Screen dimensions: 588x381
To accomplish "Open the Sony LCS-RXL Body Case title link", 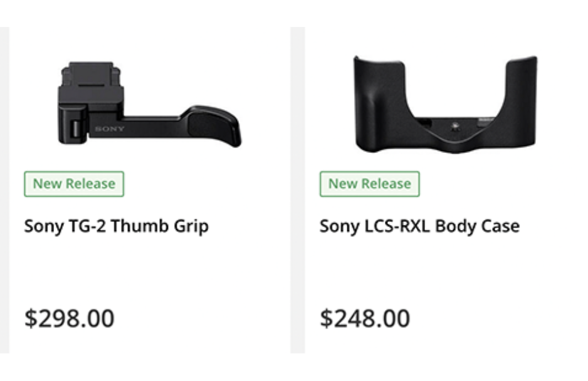I will pyautogui.click(x=419, y=226).
